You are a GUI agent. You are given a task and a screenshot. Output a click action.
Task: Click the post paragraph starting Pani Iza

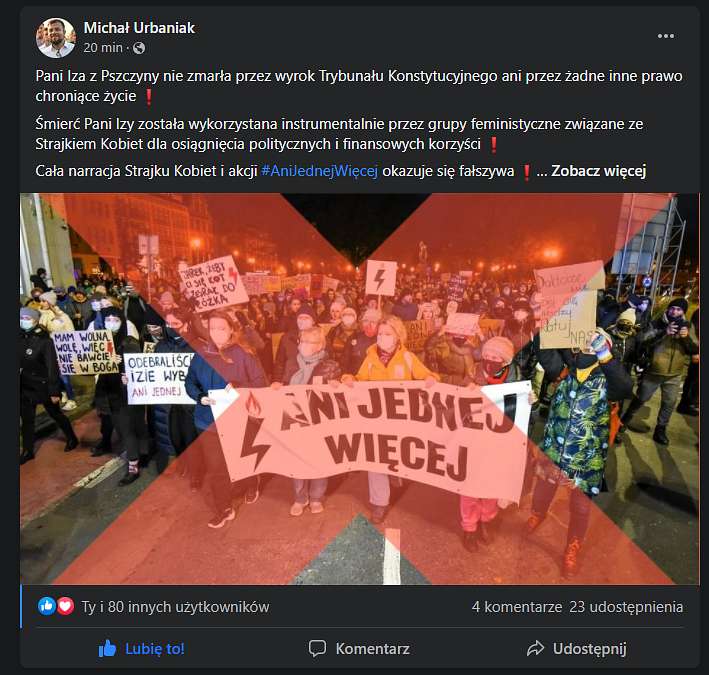(x=359, y=86)
